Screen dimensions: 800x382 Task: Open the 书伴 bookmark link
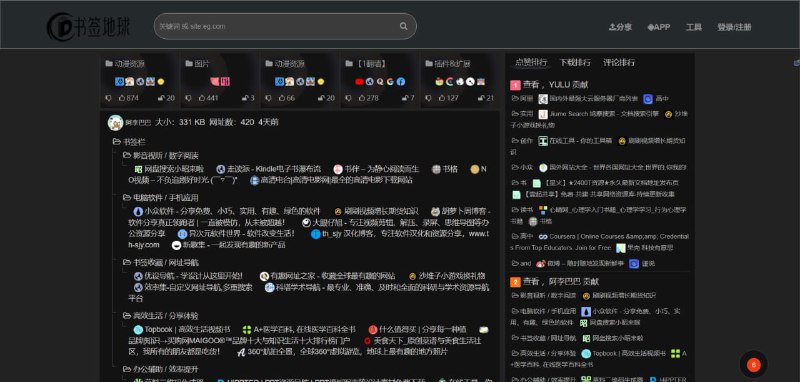tap(377, 169)
